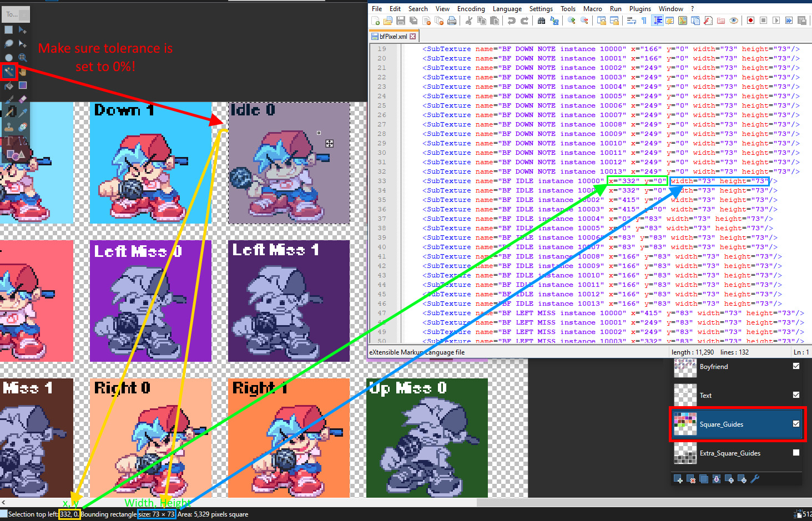Select the Rectangle Select tool in Paint.NET
This screenshot has height=521, width=812.
[x=8, y=29]
